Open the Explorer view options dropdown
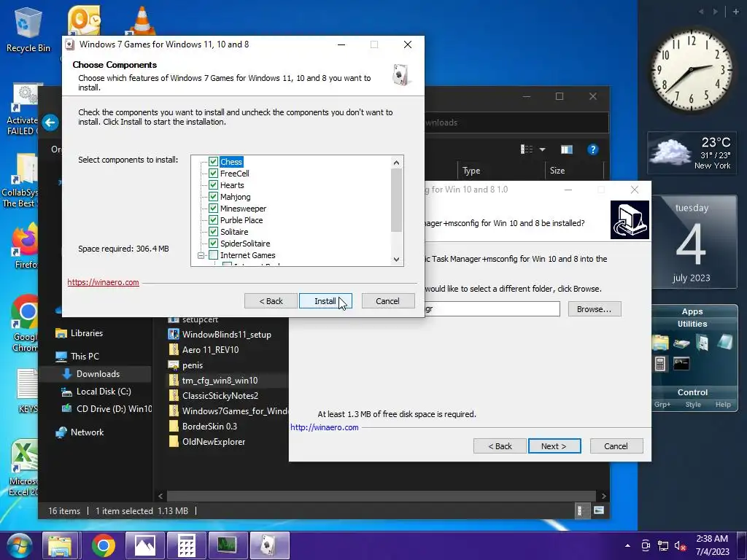The image size is (747, 560). pyautogui.click(x=542, y=149)
